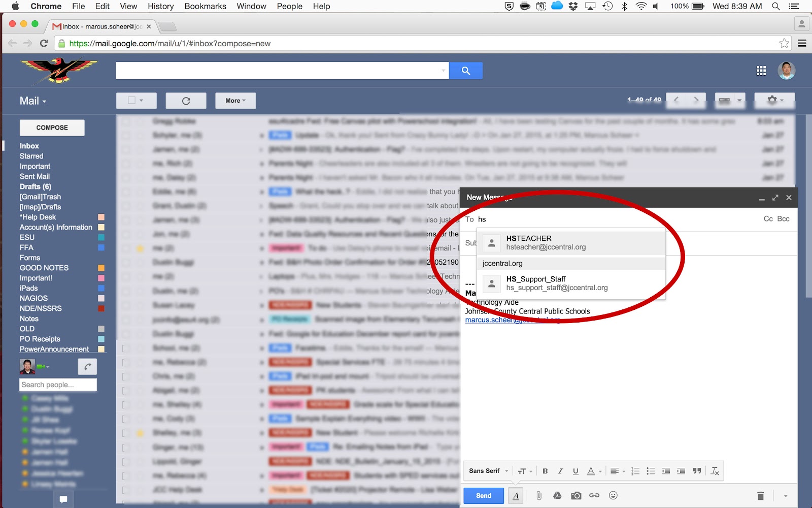Image resolution: width=812 pixels, height=508 pixels.
Task: Add Cc recipients
Action: coord(768,219)
